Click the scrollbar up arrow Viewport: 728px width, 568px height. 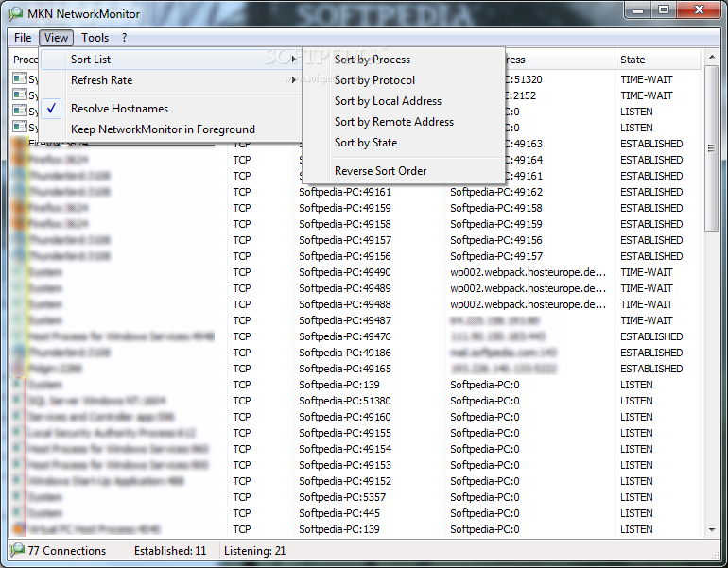711,57
